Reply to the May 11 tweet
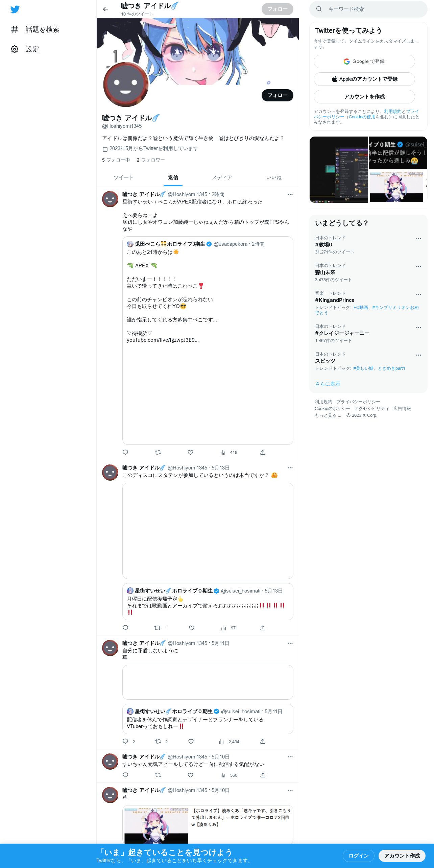This screenshot has height=868, width=434. click(125, 741)
